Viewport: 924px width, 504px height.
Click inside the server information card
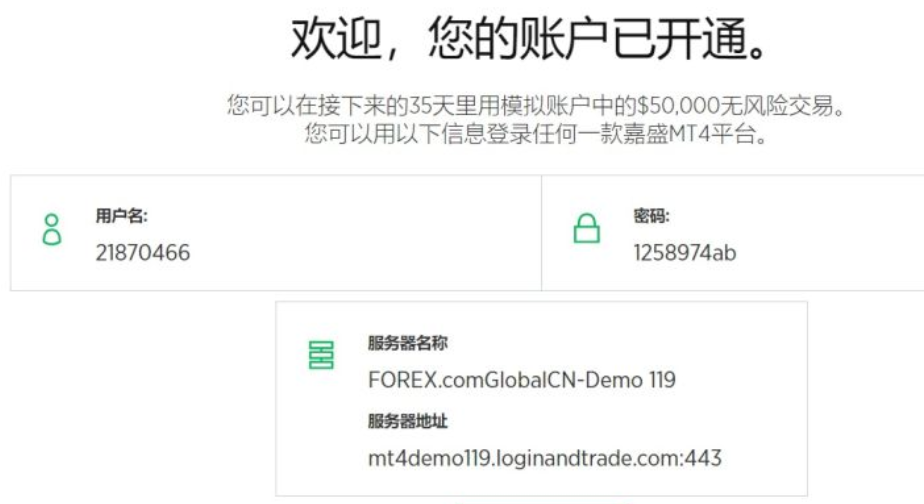(542, 398)
